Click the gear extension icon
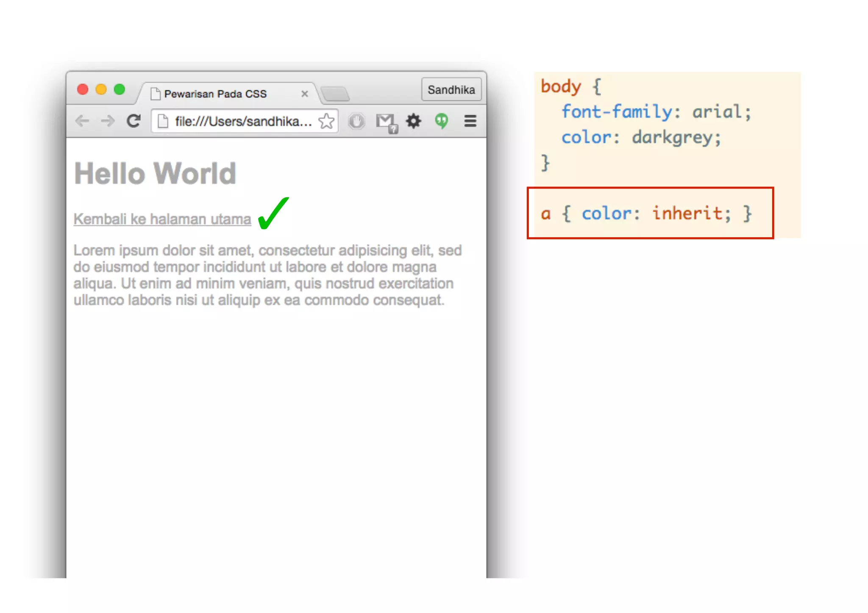This screenshot has width=868, height=613. tap(413, 121)
